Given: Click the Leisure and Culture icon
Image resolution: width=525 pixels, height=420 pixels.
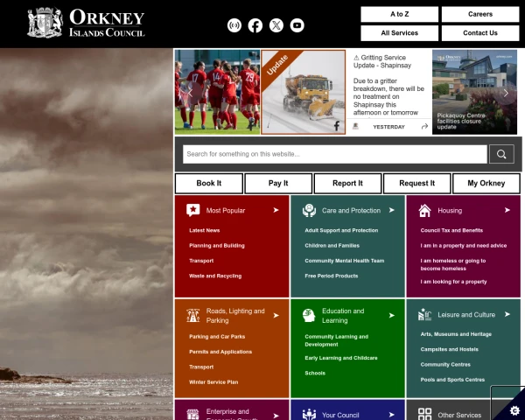Looking at the screenshot, I should pos(424,315).
